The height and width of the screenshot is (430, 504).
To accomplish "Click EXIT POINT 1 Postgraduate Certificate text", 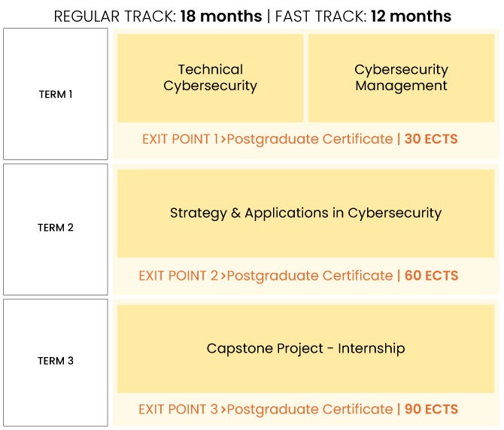I will [268, 139].
